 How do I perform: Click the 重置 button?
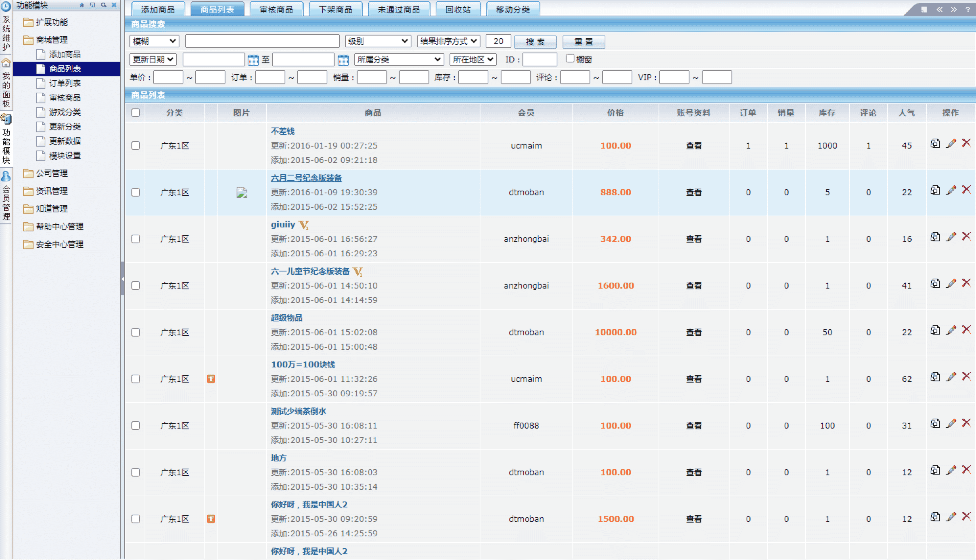coord(583,41)
